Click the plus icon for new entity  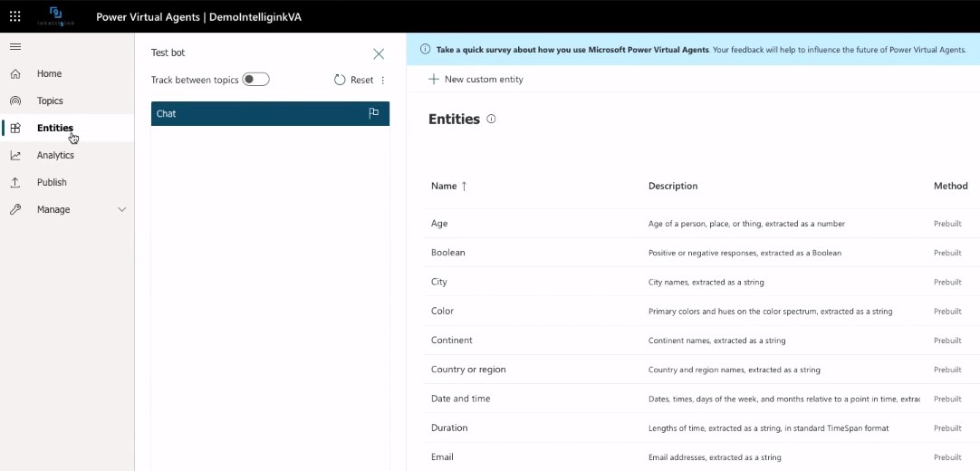pos(433,80)
